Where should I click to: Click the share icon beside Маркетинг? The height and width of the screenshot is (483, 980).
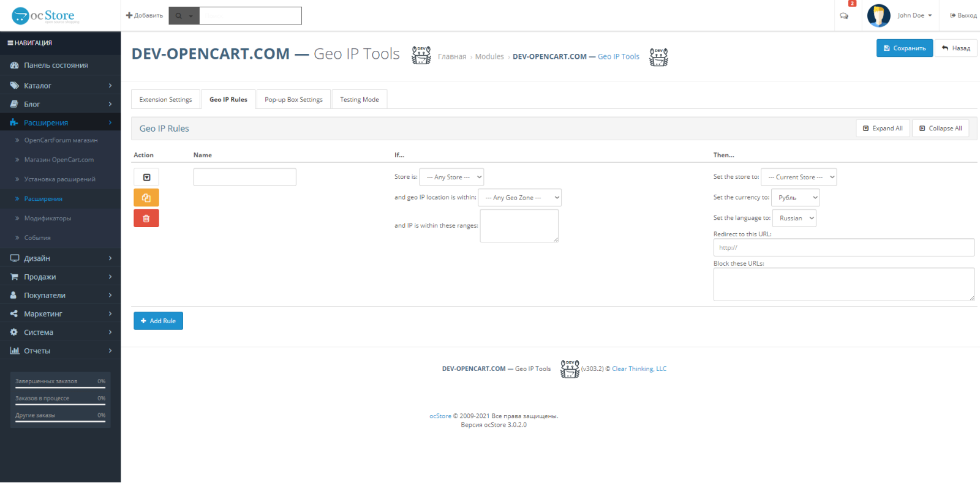[x=14, y=314]
